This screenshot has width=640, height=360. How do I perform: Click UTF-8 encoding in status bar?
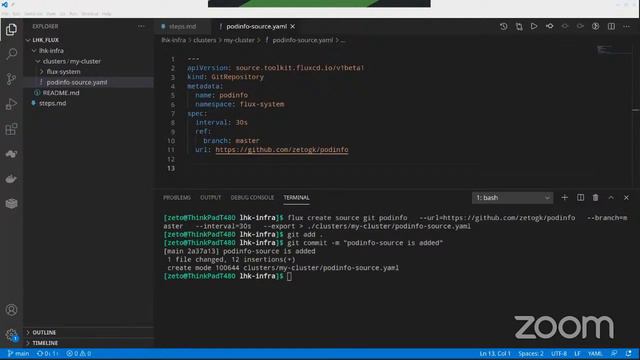pyautogui.click(x=559, y=353)
